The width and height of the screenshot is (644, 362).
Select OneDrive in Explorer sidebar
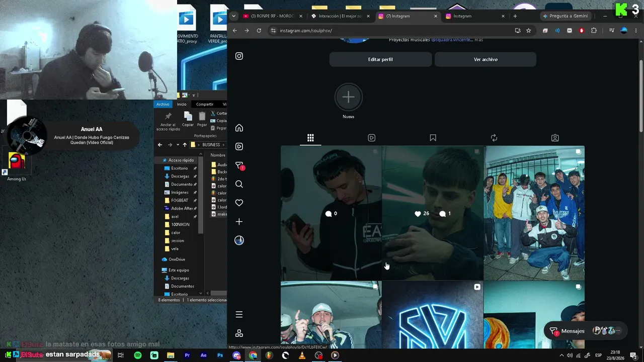click(177, 259)
